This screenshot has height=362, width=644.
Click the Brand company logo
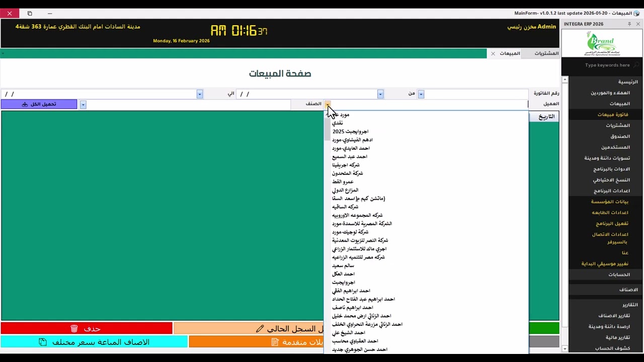point(602,44)
